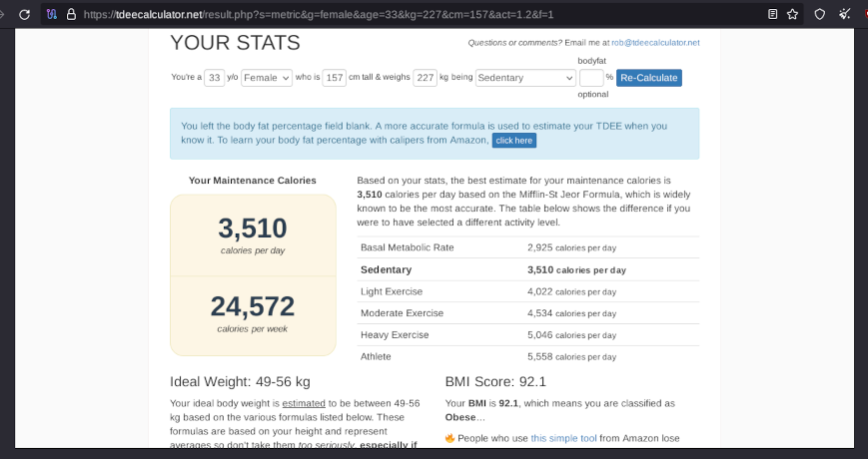Click the URL address bar text

[319, 14]
